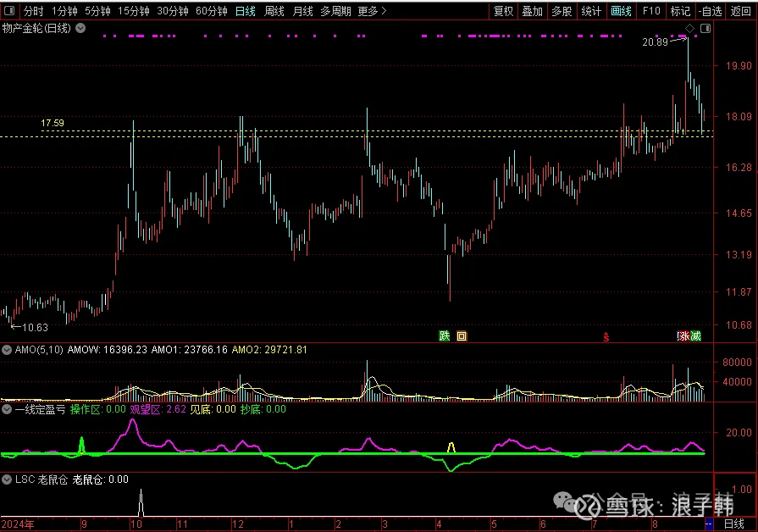Open the LSC 老鼠仓 indicator dropdown

point(7,479)
